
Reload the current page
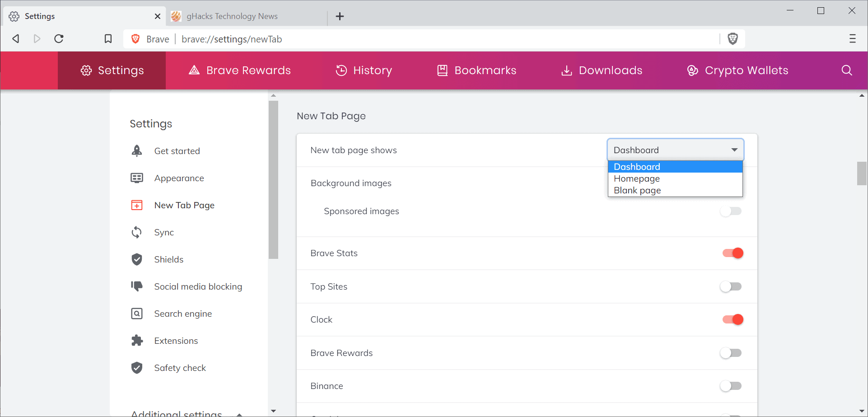59,39
